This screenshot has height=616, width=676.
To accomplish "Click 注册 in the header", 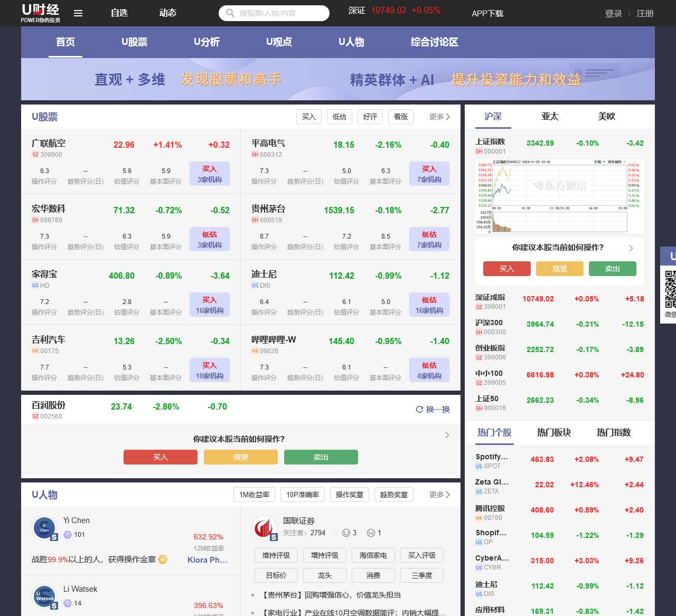I will click(x=645, y=13).
